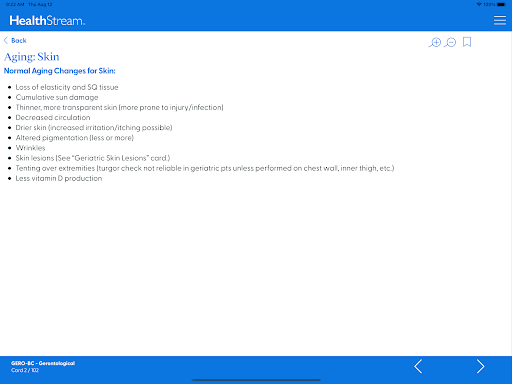Click the Aging: Skin title

click(32, 57)
